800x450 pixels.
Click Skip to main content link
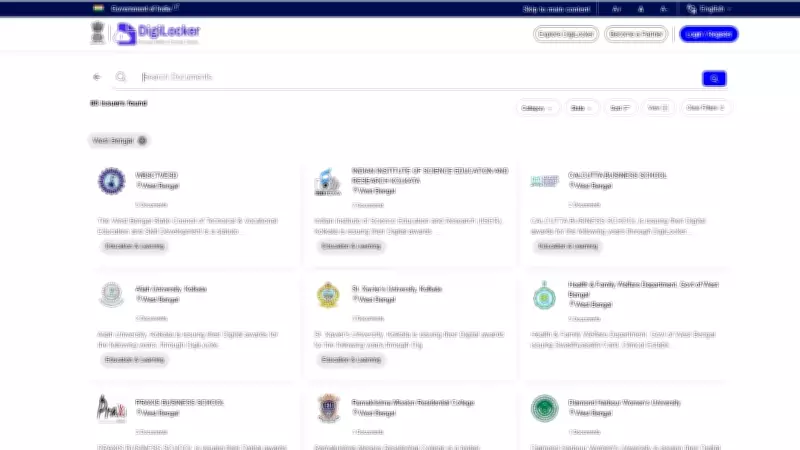pos(556,9)
